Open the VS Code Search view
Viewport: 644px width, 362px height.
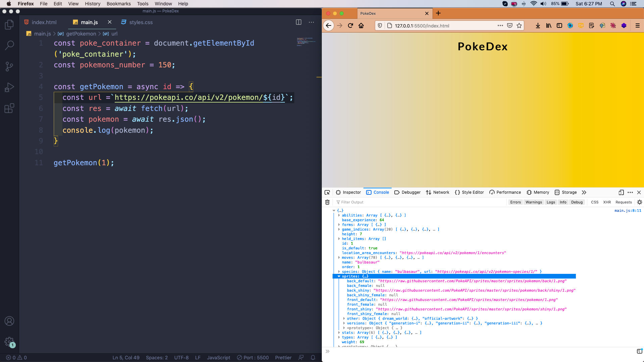tap(9, 45)
